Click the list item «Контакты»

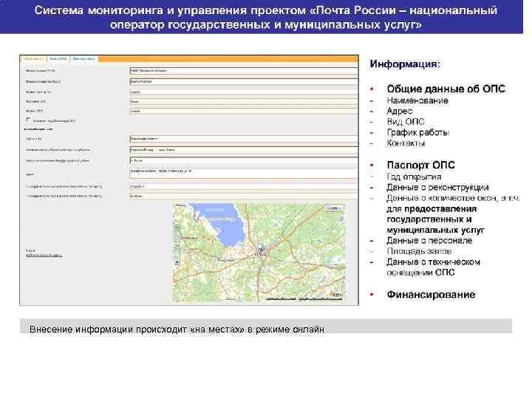point(406,143)
